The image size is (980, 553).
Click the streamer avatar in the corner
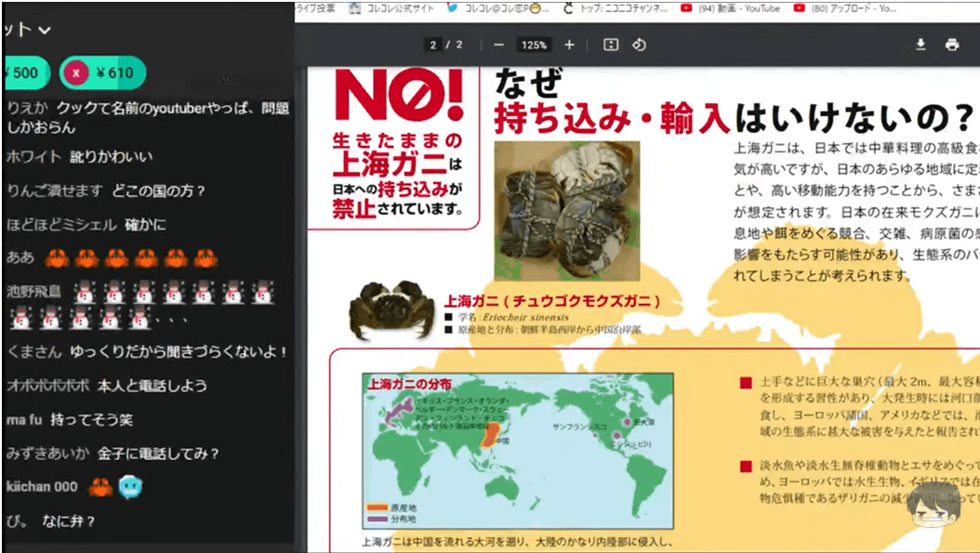coord(936,509)
